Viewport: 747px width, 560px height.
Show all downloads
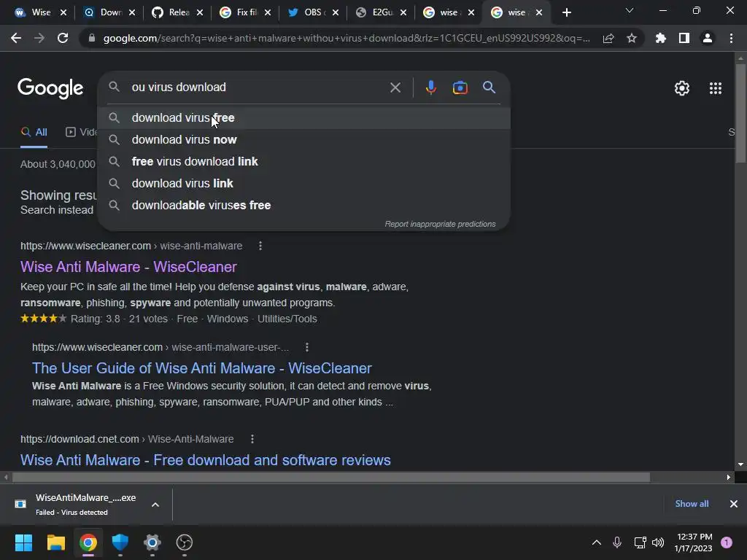coord(692,504)
